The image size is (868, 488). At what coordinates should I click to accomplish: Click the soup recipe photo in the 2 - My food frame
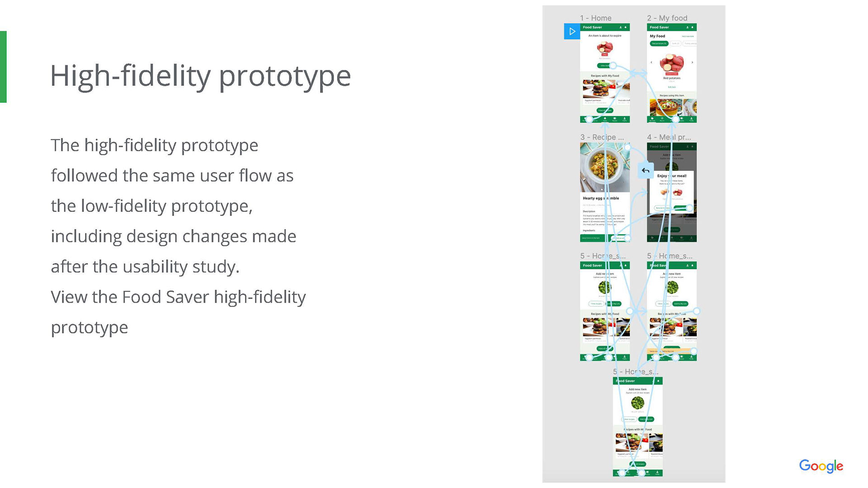point(666,107)
